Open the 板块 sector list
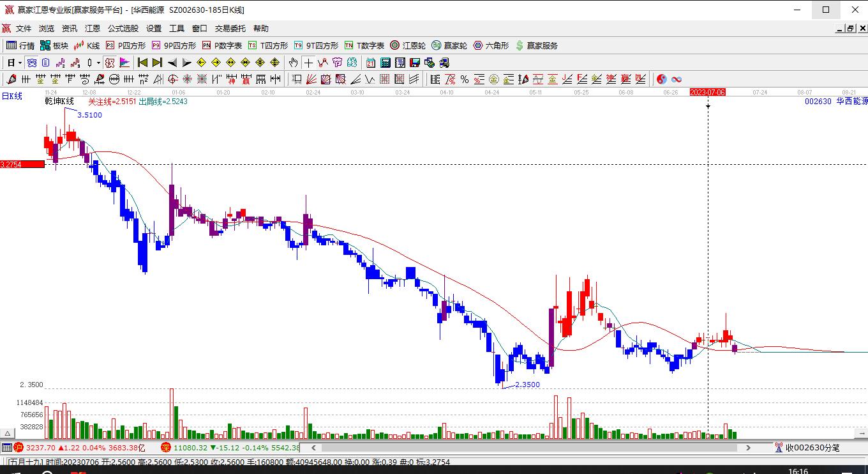 (54, 45)
